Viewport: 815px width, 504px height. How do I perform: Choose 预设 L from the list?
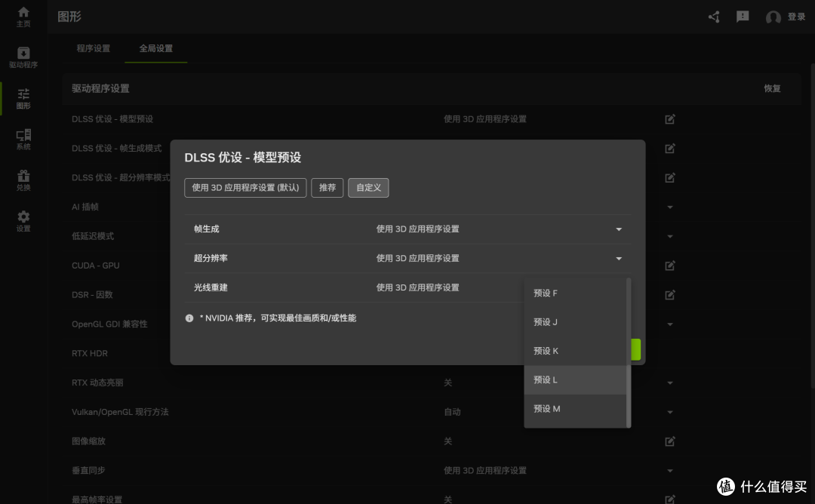575,380
